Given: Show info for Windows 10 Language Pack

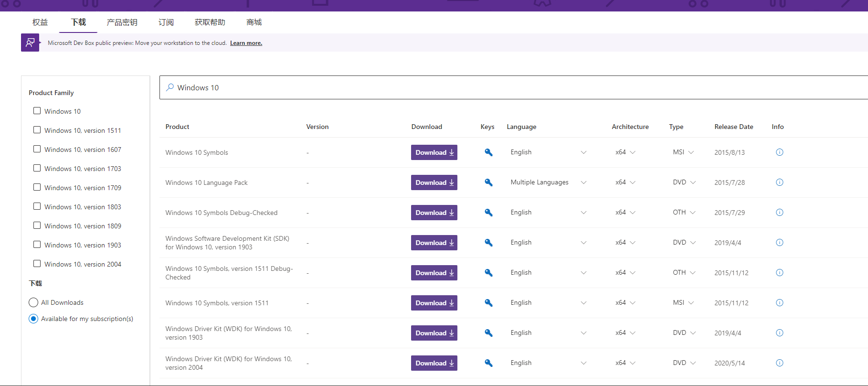Looking at the screenshot, I should click(780, 182).
